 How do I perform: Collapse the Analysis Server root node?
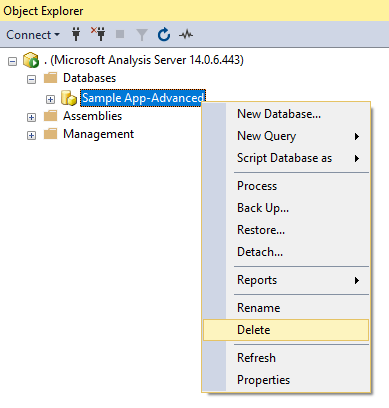12,61
